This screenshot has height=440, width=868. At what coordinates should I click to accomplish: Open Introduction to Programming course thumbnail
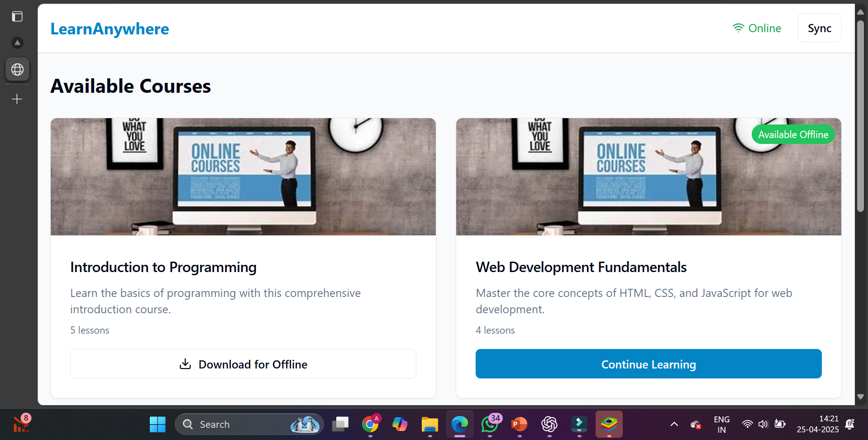tap(243, 177)
